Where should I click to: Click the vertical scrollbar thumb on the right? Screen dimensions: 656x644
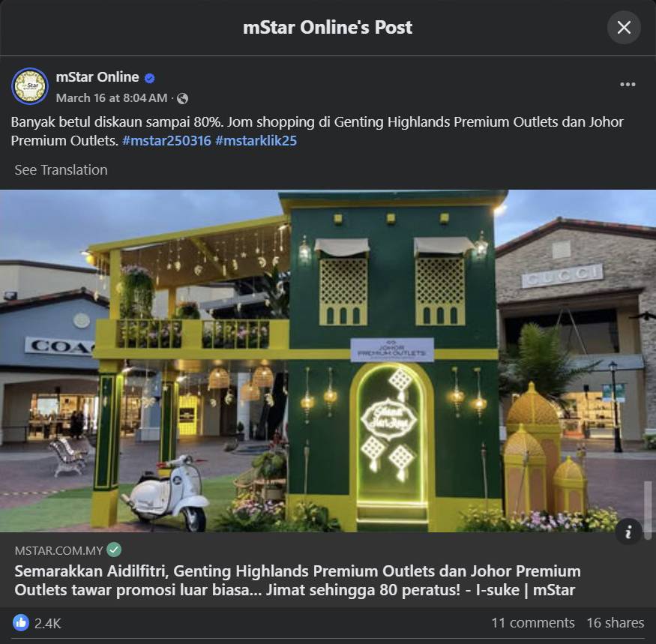click(x=648, y=510)
